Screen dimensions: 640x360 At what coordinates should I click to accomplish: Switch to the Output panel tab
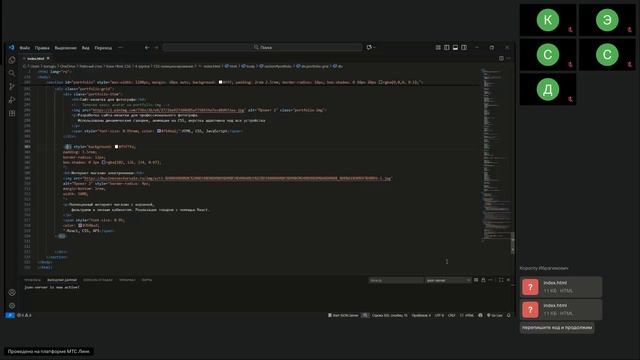point(62,280)
